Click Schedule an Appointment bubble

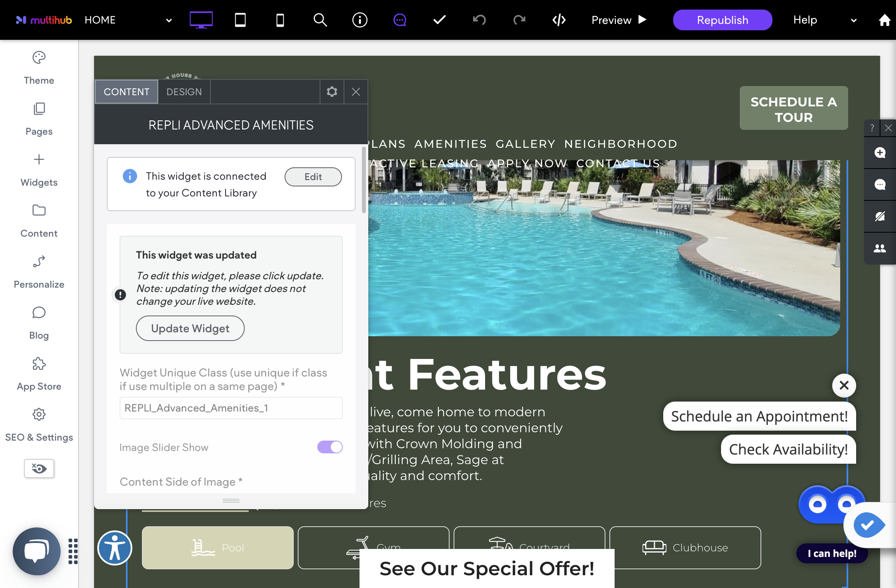pos(759,416)
